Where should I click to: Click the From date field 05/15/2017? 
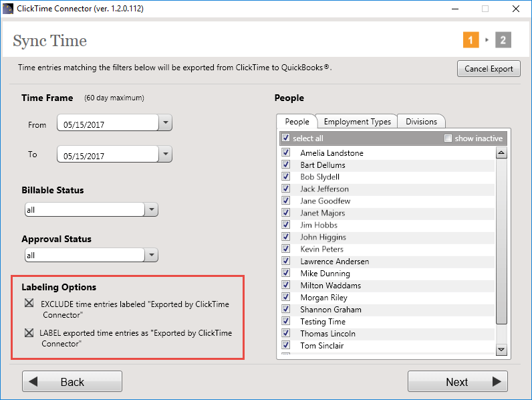click(108, 122)
